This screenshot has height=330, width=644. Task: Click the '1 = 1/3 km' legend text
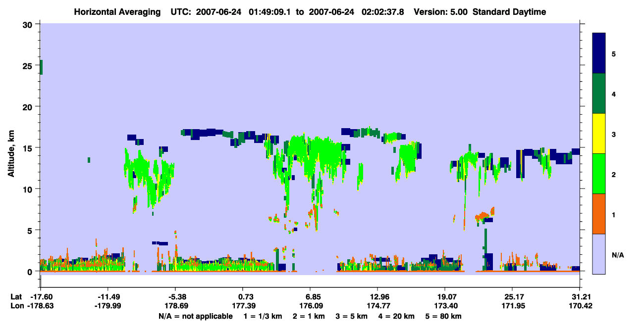(x=263, y=316)
